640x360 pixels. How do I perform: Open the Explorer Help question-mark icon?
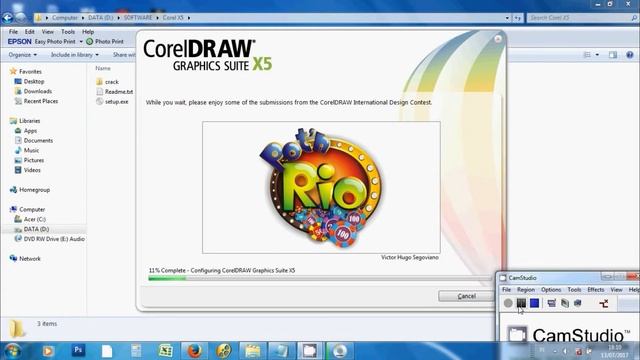pyautogui.click(x=630, y=55)
